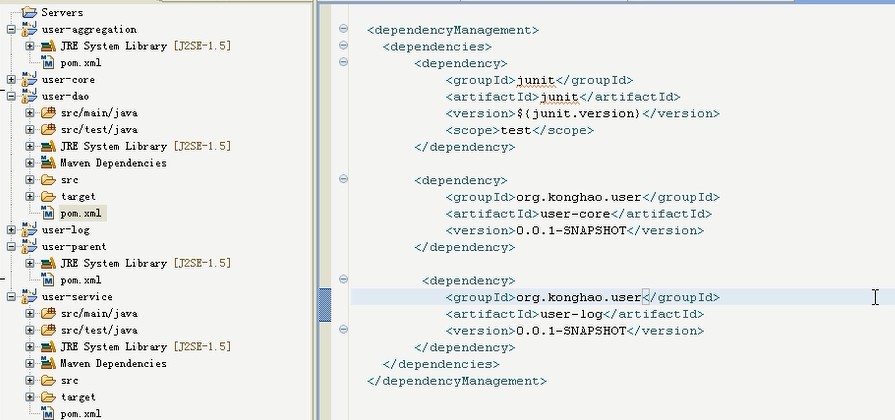Expand the user-core project node

(x=11, y=79)
